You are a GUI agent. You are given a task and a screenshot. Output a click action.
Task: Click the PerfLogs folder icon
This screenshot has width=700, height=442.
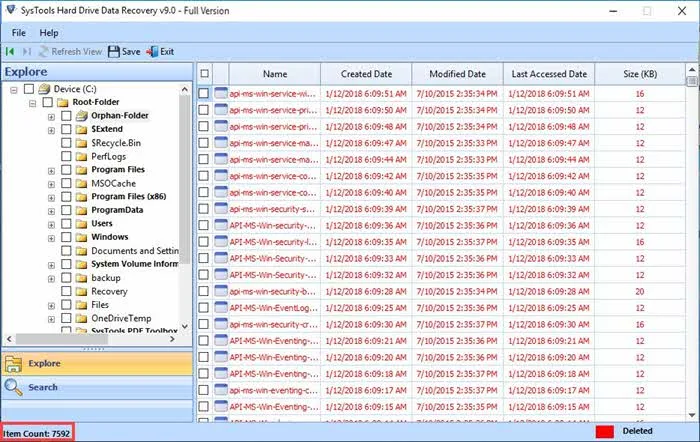tap(81, 157)
